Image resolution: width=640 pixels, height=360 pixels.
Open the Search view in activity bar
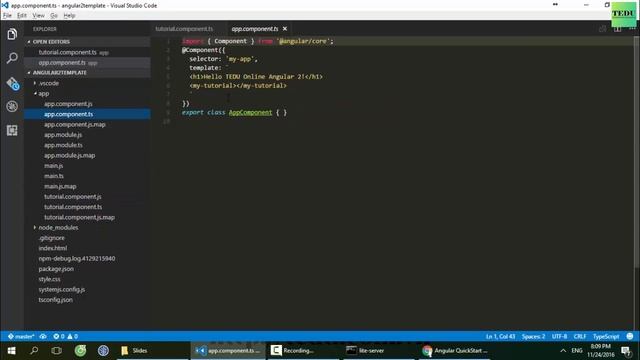(12, 58)
